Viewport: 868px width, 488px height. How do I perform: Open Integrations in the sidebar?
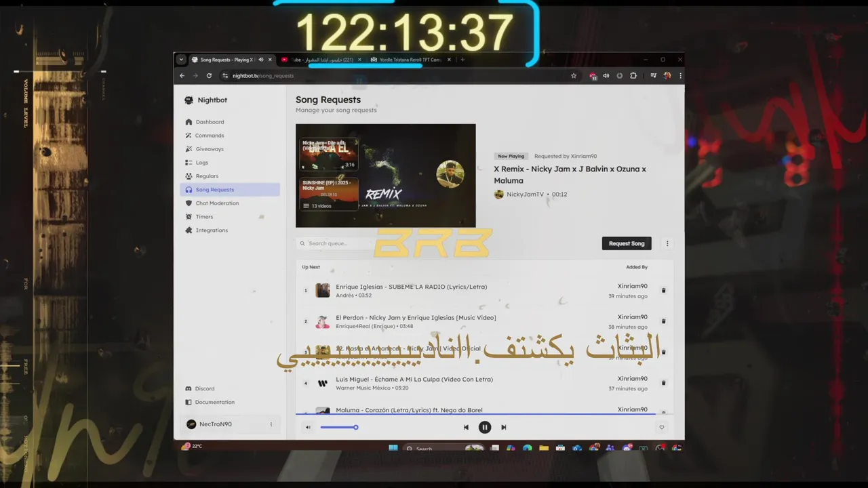(230, 230)
